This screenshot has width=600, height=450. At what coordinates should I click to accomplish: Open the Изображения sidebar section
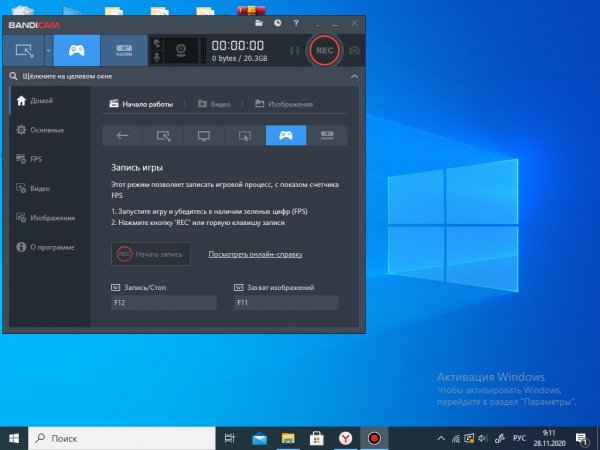coord(50,218)
